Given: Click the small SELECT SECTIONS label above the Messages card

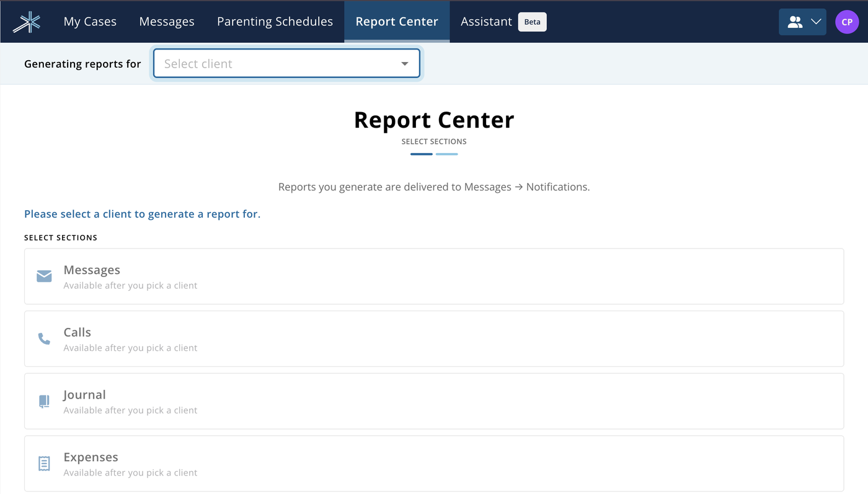Looking at the screenshot, I should tap(61, 237).
